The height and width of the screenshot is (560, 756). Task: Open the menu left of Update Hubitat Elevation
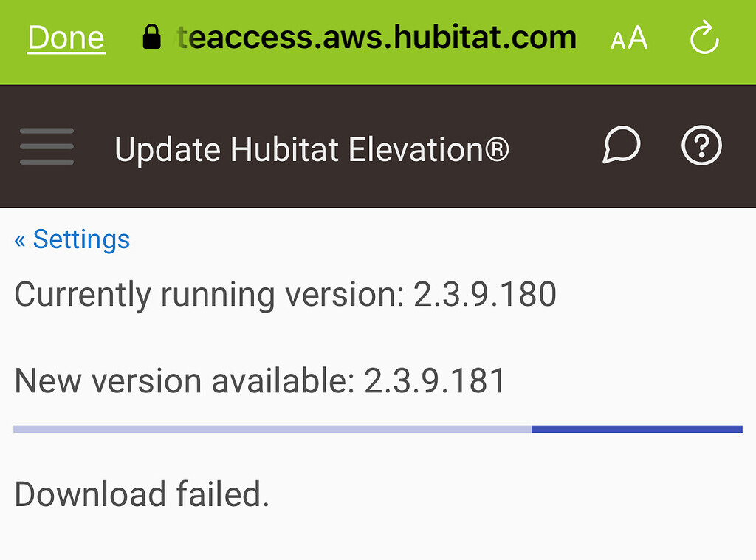tap(47, 147)
